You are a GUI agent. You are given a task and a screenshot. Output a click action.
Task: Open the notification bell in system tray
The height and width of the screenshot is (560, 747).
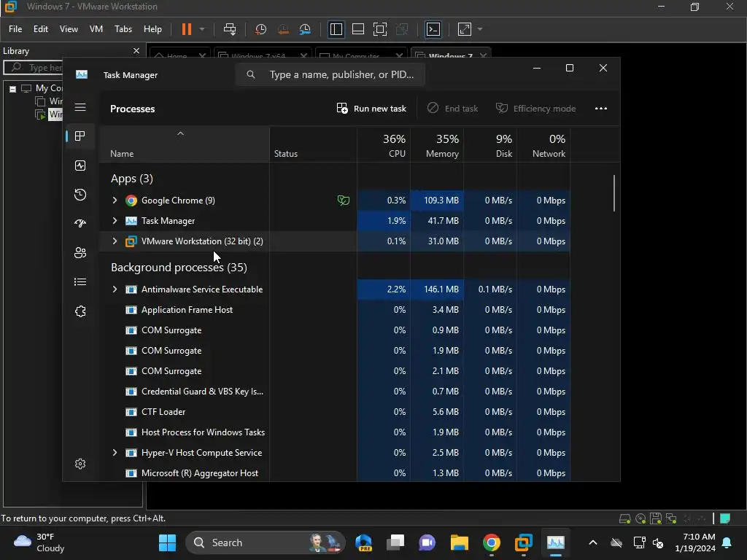point(727,542)
